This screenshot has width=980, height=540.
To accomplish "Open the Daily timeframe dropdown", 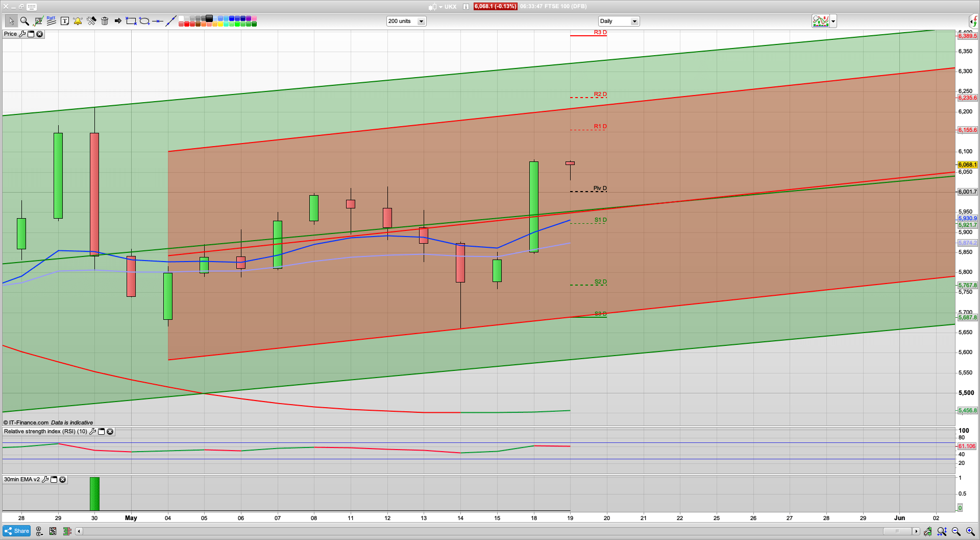I will pyautogui.click(x=634, y=21).
